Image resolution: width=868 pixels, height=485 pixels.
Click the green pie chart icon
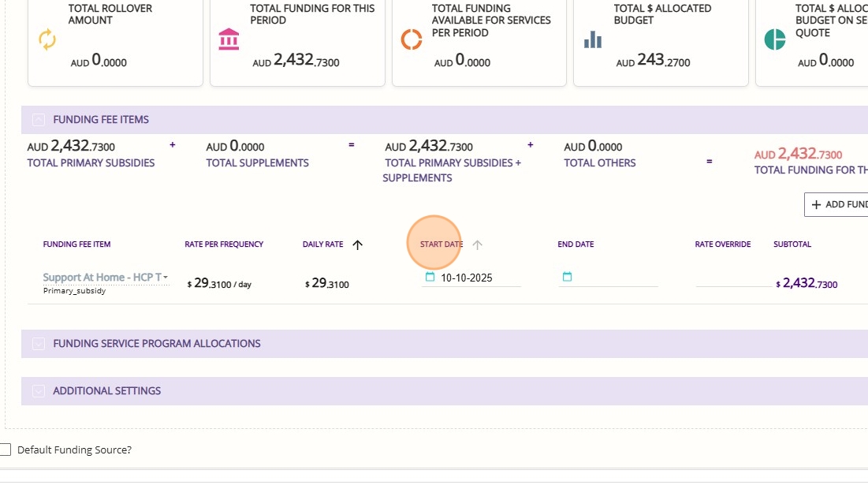(775, 39)
